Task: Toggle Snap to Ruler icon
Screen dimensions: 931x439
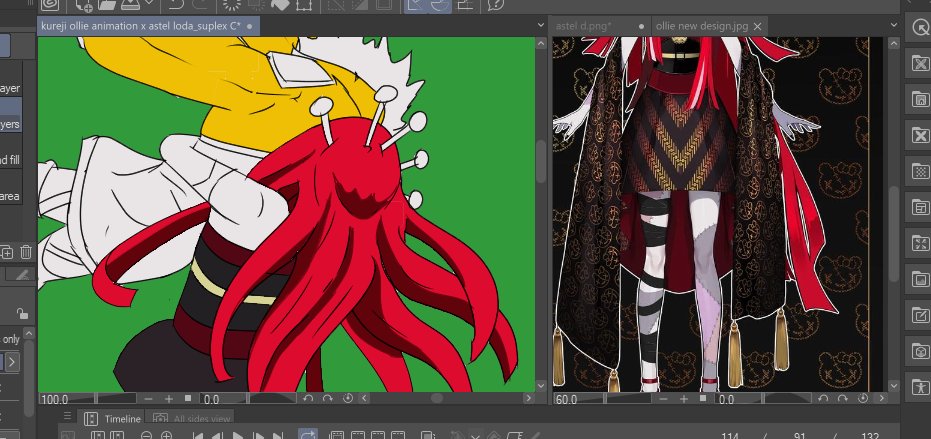Action: (416, 5)
